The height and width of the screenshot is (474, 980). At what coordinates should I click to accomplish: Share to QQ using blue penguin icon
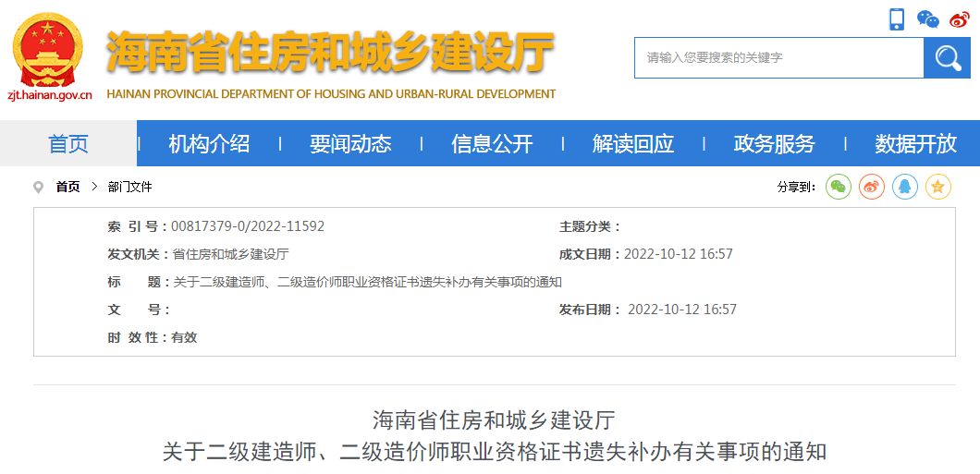[905, 187]
